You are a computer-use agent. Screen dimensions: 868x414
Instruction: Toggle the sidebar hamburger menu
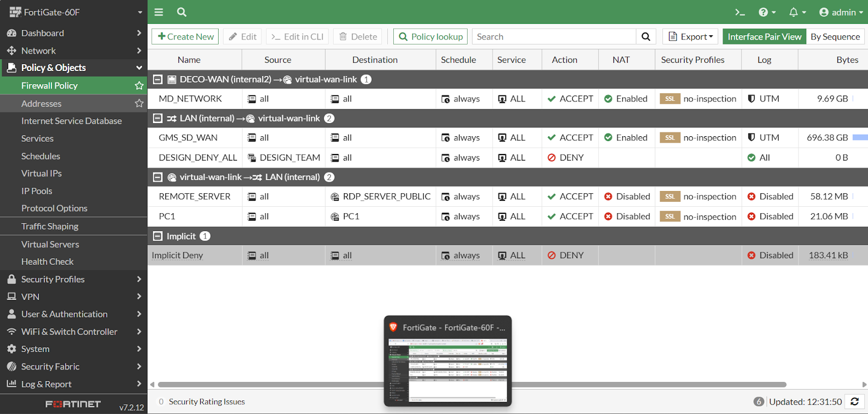[x=158, y=12]
